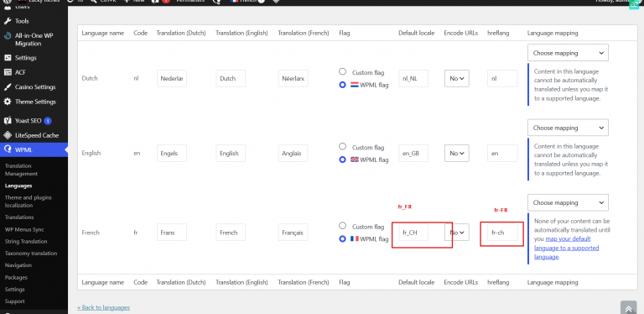The image size is (644, 314).
Task: Open Encode URLs dropdown for French
Action: coord(457,233)
